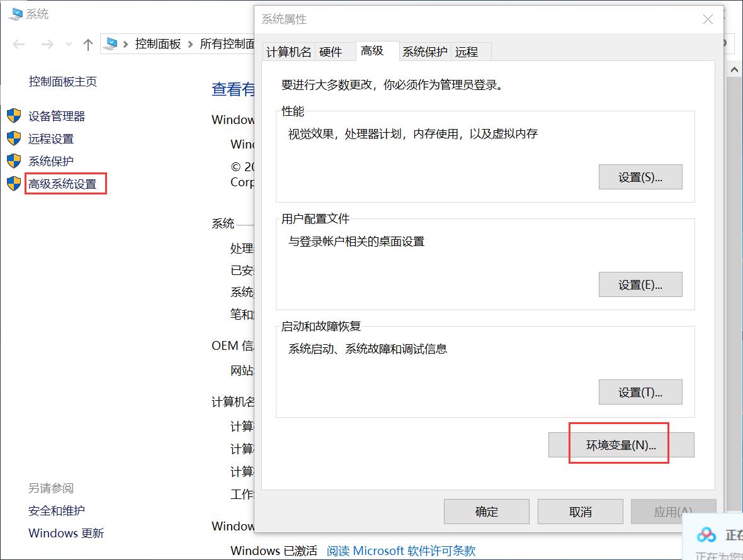
Task: Click the shield icon beside 系统保护
Action: tap(14, 161)
